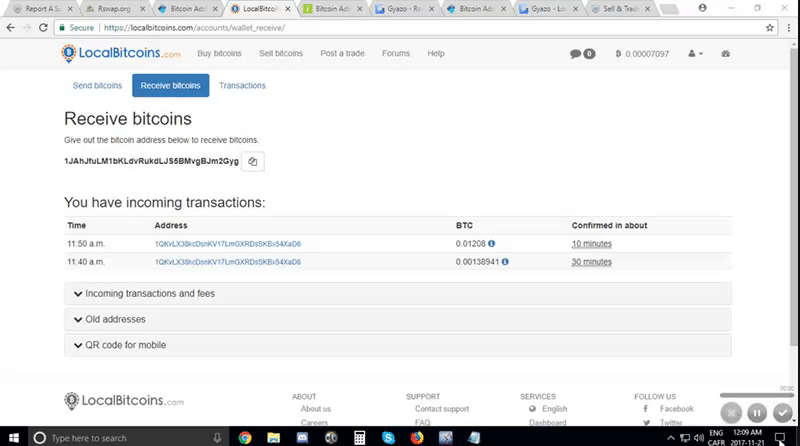Open Discord from taskbar
This screenshot has height=446, width=800.
click(302, 438)
